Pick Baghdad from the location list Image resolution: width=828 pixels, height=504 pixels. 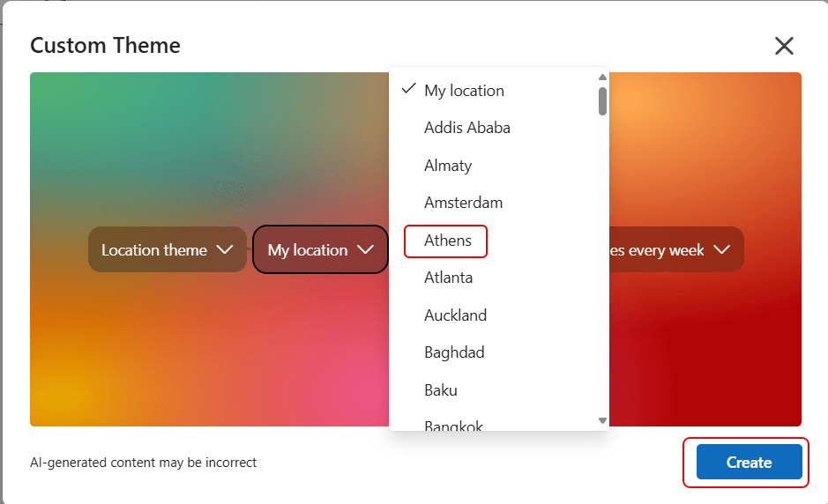click(x=454, y=352)
